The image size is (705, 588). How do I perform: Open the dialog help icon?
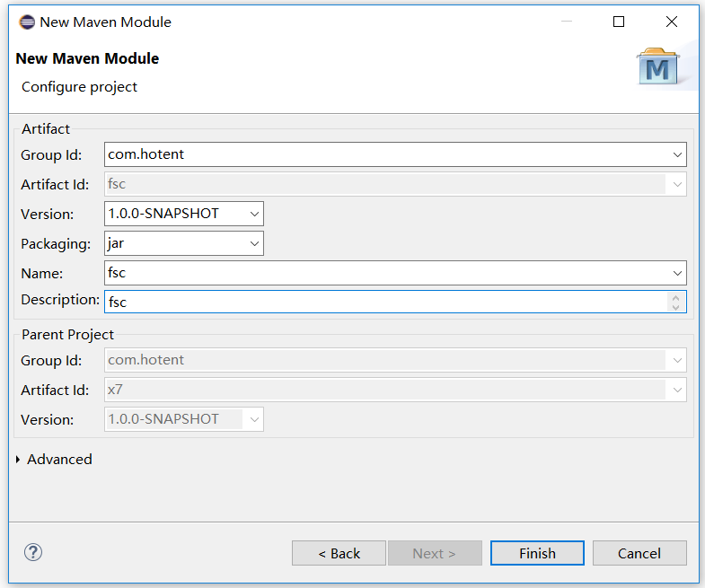tap(33, 552)
